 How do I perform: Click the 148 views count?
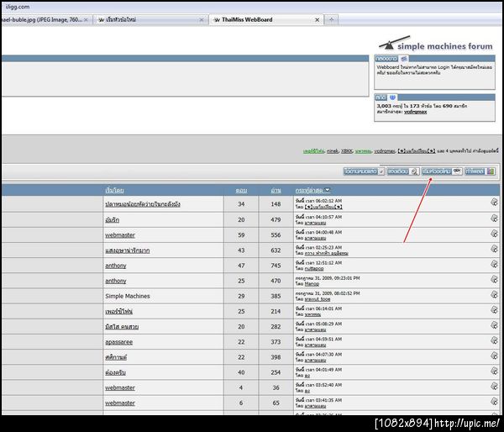276,204
